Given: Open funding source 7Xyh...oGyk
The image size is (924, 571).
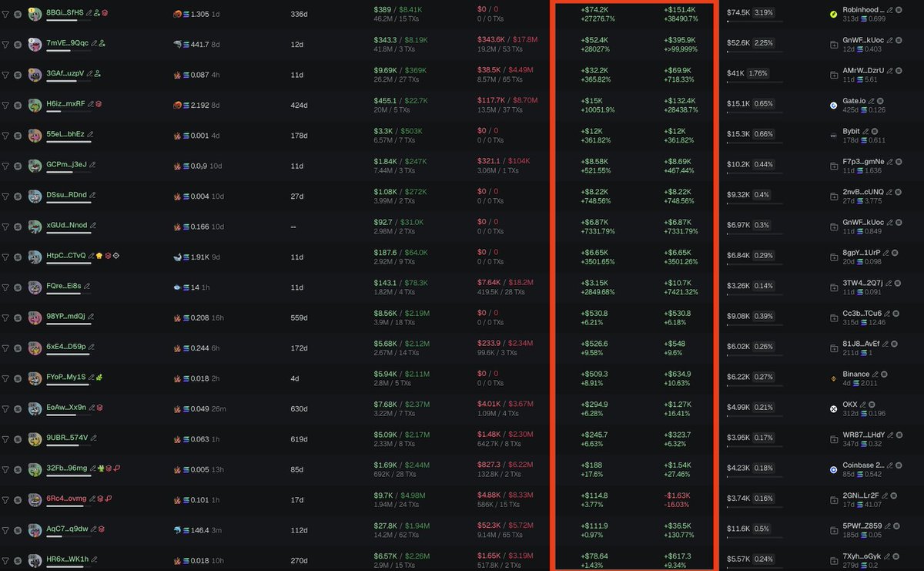Looking at the screenshot, I should point(862,556).
